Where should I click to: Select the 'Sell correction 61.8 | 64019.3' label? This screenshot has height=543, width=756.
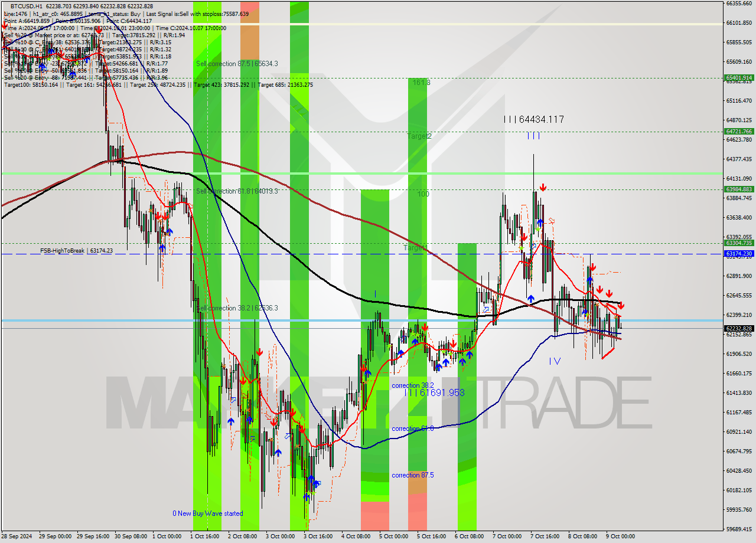point(237,191)
